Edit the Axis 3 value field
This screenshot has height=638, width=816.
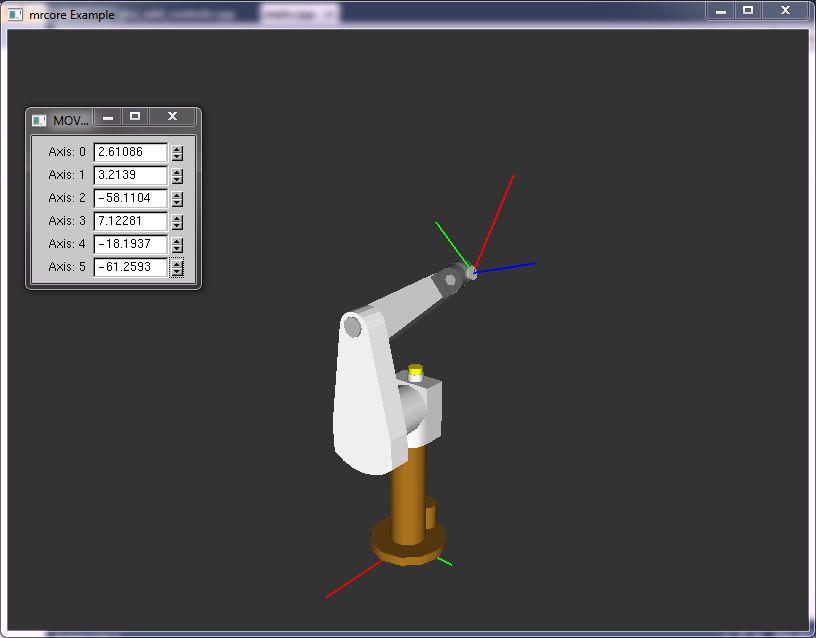point(128,221)
